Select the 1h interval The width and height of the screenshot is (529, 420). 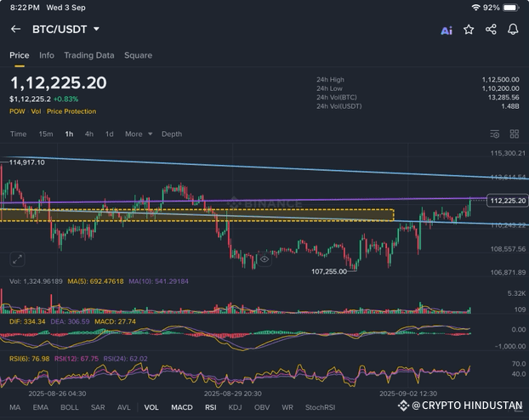(69, 134)
